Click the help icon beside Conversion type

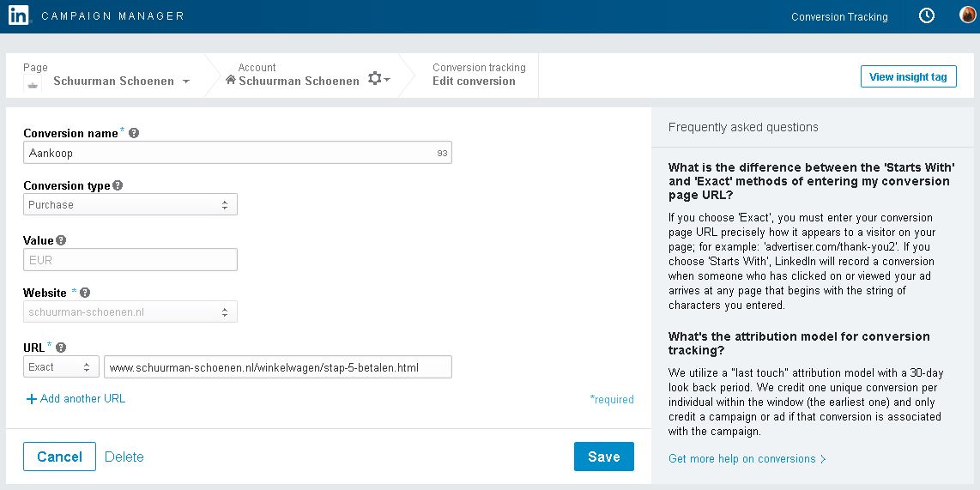click(x=118, y=185)
